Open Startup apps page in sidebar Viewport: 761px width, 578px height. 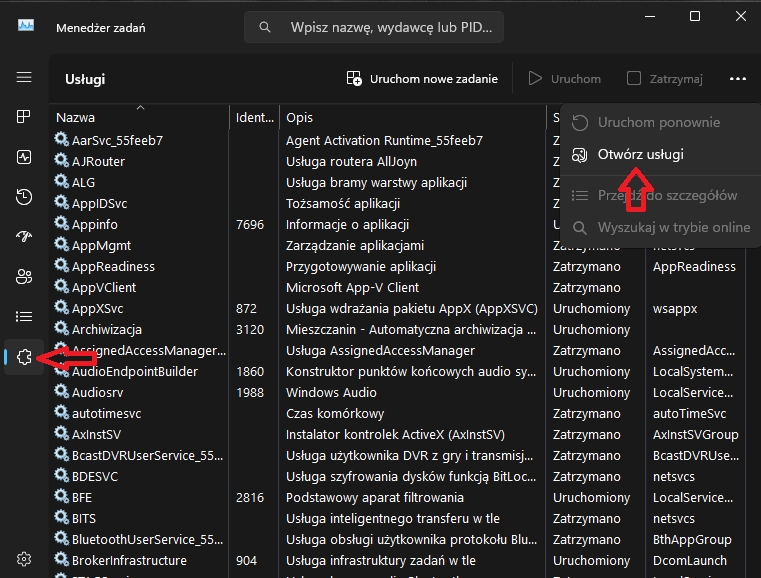tap(24, 237)
